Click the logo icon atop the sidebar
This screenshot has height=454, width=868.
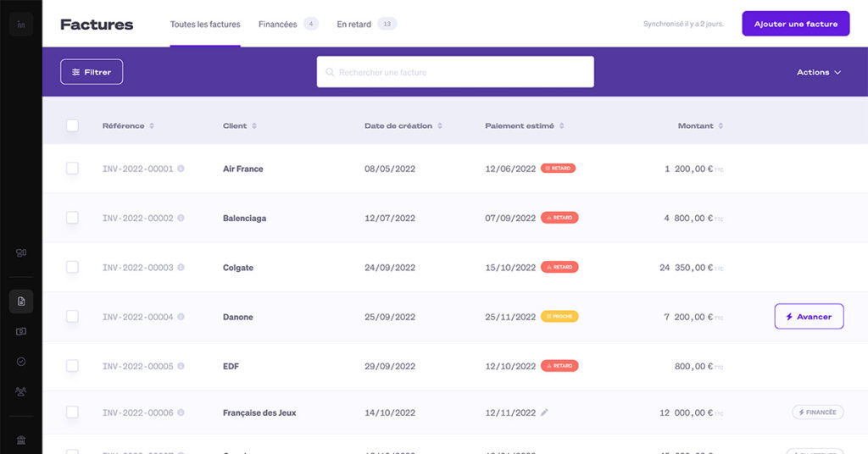21,24
